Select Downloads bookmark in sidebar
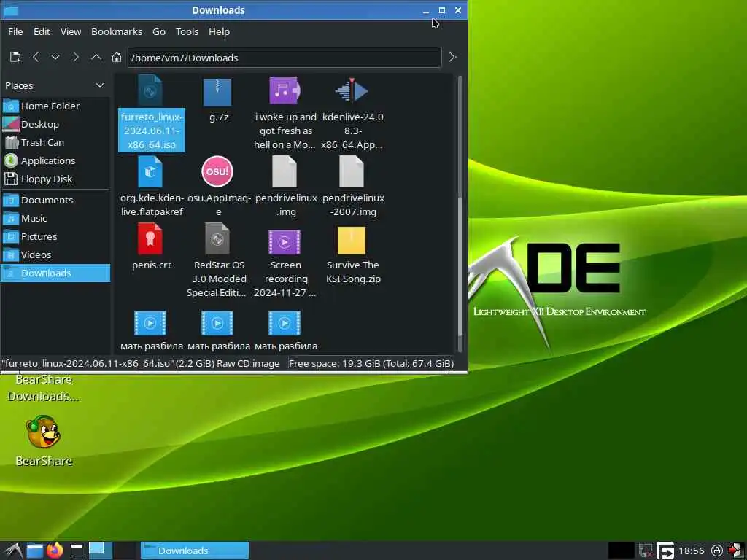Viewport: 747px width, 560px height. (x=55, y=273)
